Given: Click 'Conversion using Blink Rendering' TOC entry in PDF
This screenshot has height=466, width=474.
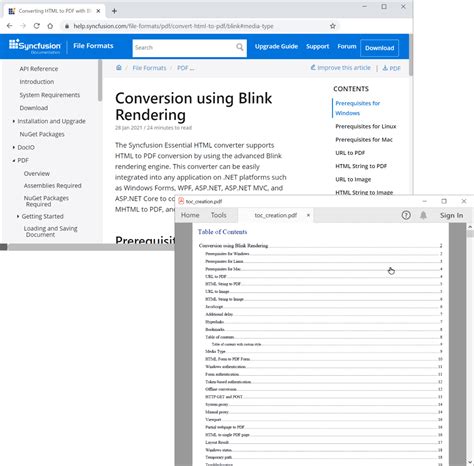Looking at the screenshot, I should point(320,246).
